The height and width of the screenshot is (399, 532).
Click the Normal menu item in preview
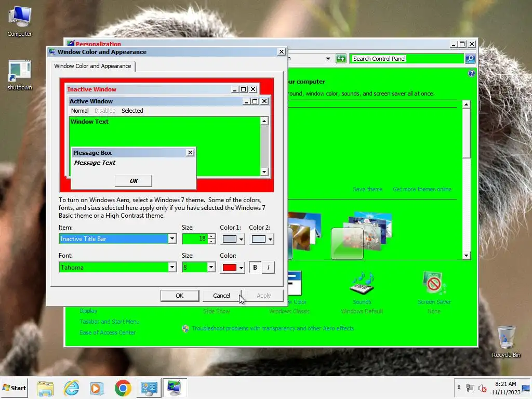click(x=79, y=111)
